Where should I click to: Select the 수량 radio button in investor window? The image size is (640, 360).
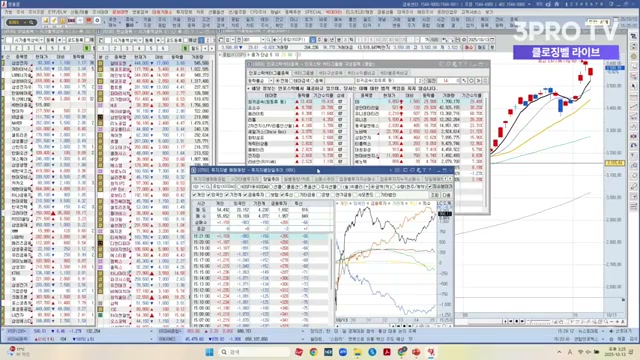395,187
